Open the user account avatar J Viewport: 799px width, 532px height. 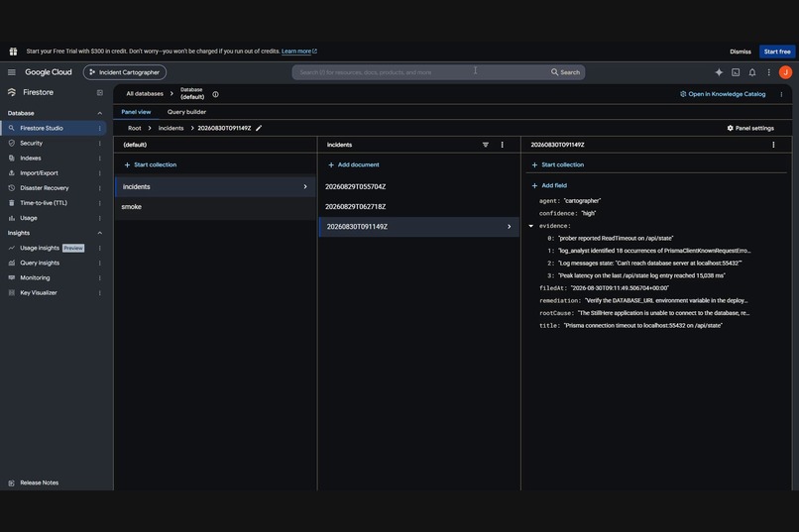(x=785, y=72)
